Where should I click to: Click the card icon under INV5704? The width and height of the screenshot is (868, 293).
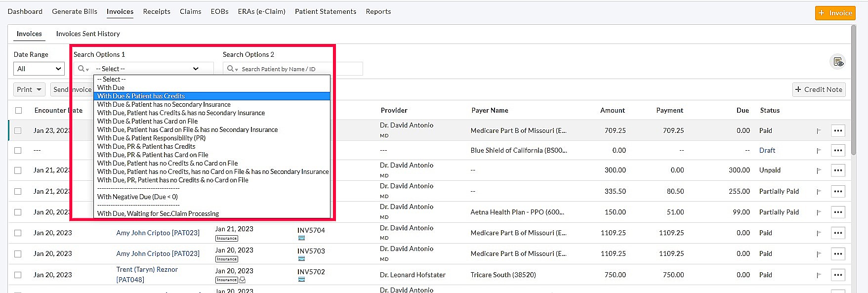click(x=301, y=238)
